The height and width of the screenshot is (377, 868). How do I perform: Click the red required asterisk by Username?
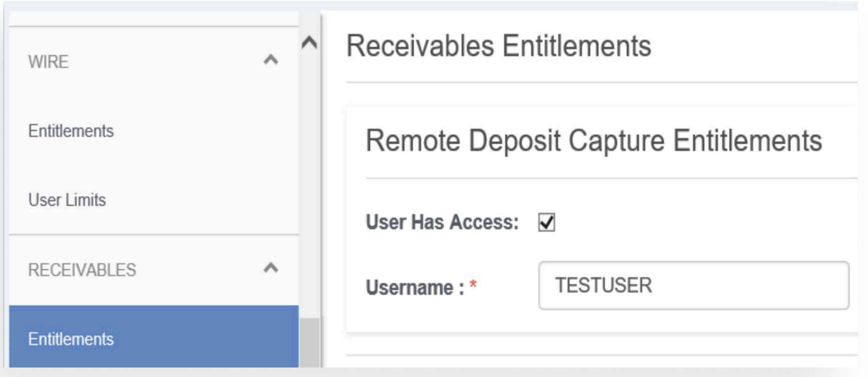coord(473,285)
